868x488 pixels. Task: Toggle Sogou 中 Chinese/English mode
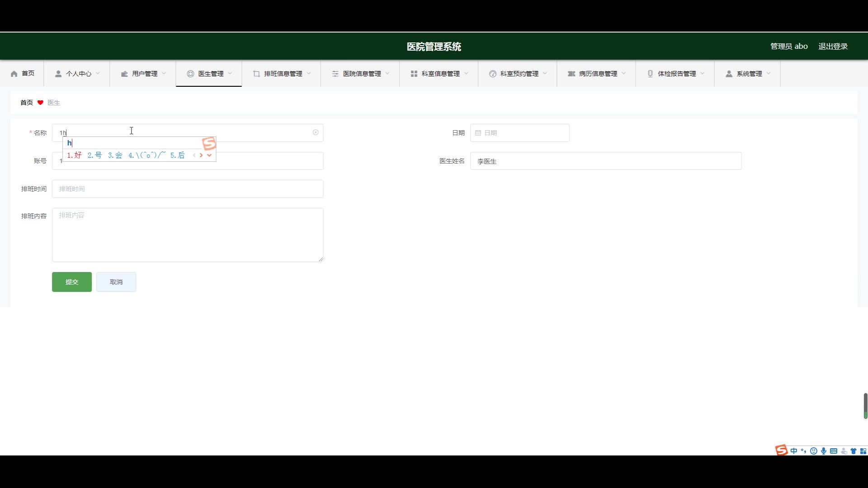[x=794, y=451]
